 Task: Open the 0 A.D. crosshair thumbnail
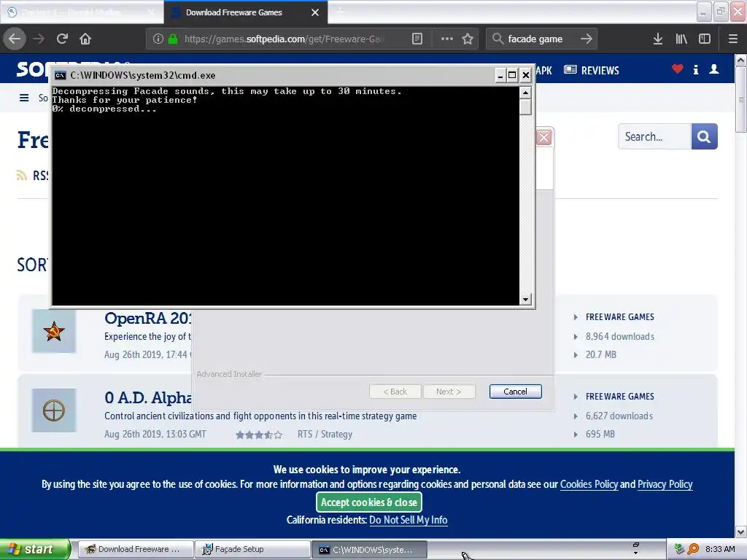54,411
